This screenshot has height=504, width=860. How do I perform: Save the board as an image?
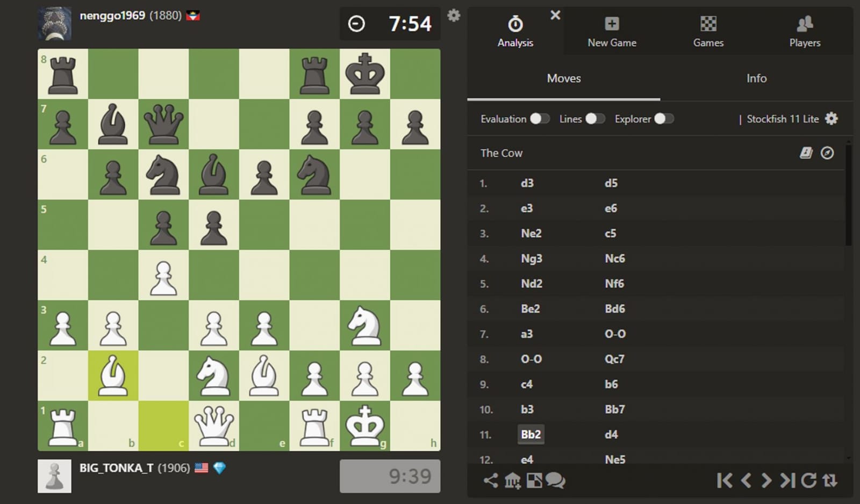tap(535, 481)
